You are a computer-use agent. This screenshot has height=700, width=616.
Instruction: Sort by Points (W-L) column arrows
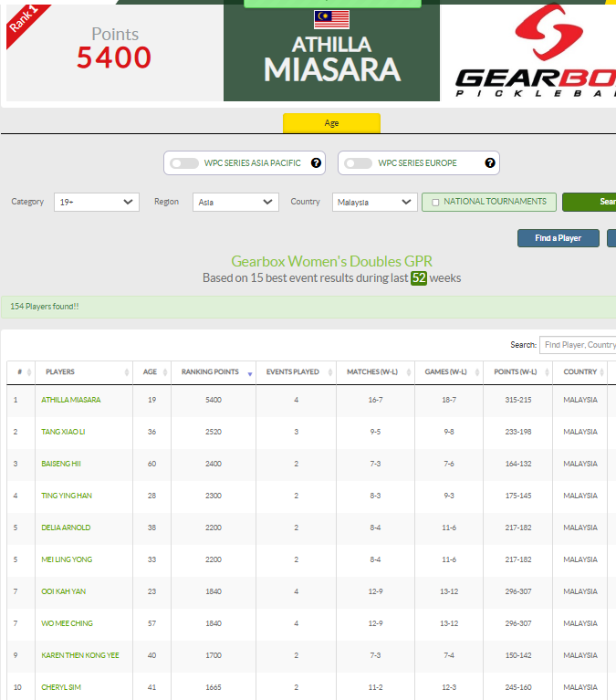point(547,372)
